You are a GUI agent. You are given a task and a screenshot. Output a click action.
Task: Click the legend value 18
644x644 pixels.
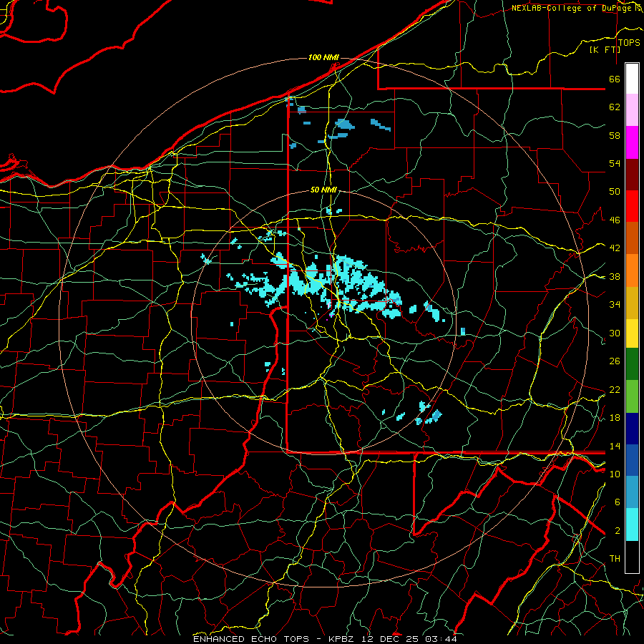615,418
